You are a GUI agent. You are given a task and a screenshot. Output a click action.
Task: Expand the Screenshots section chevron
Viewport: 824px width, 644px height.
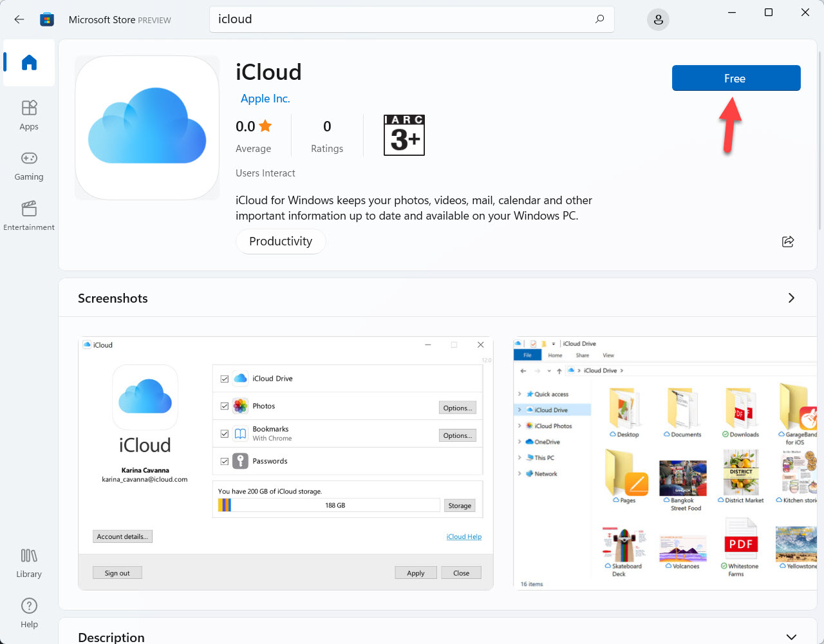tap(791, 298)
